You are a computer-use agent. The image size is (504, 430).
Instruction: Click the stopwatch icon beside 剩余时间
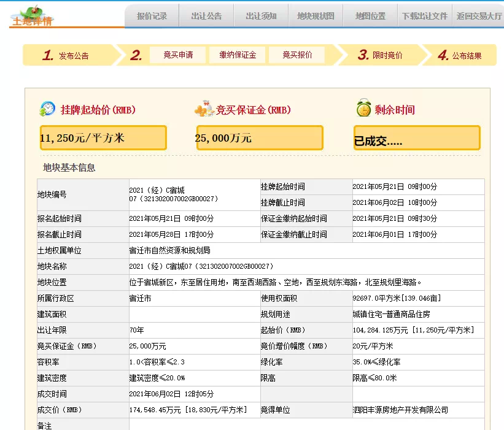[x=363, y=109]
